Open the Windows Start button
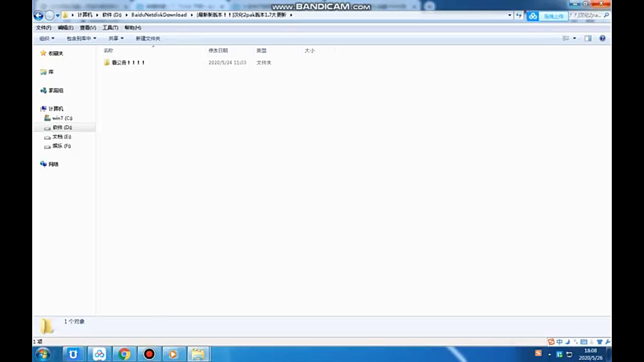Screen dimensions: 644x362 (x=42, y=354)
